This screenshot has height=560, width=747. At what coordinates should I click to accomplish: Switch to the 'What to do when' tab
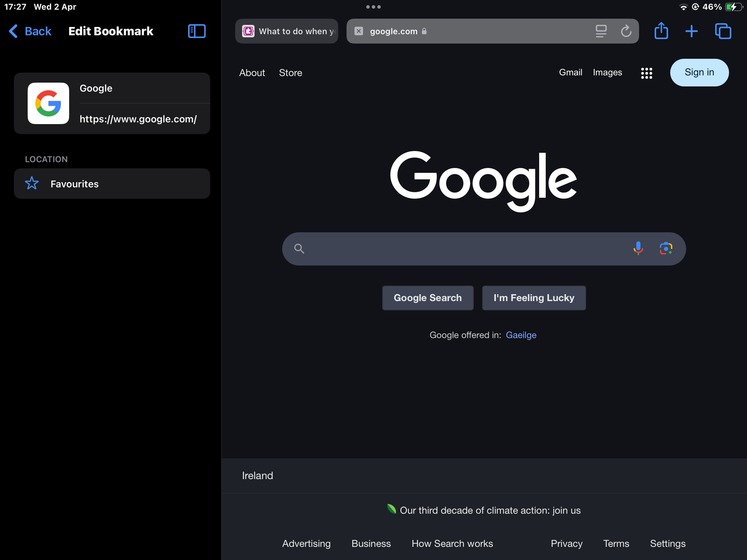(x=287, y=31)
